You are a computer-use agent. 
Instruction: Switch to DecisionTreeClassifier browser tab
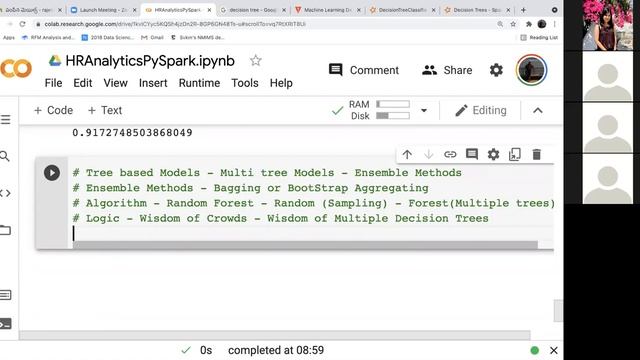(402, 10)
